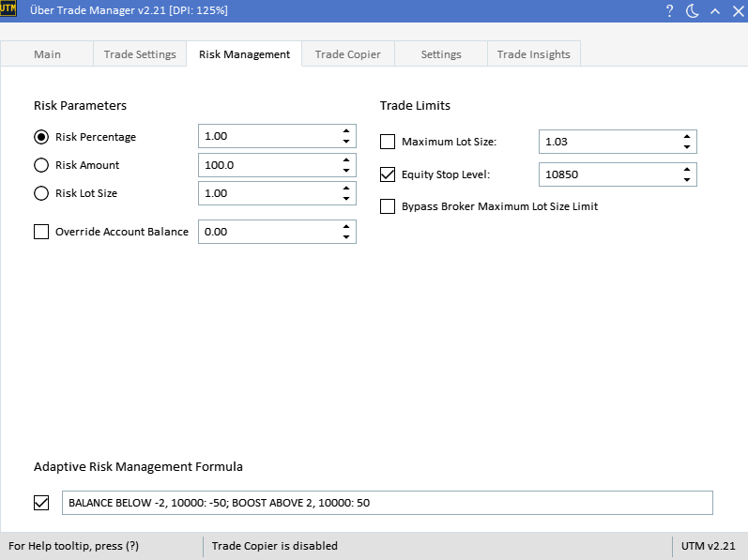
Task: Select the Risk Amount radio button
Action: point(41,166)
